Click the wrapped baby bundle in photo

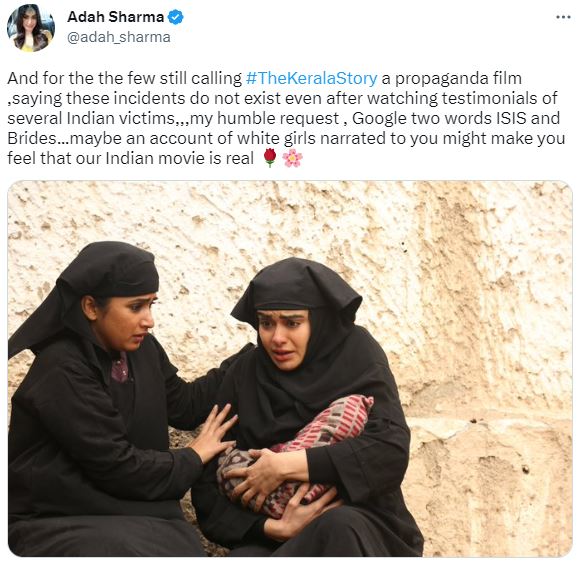pyautogui.click(x=293, y=456)
